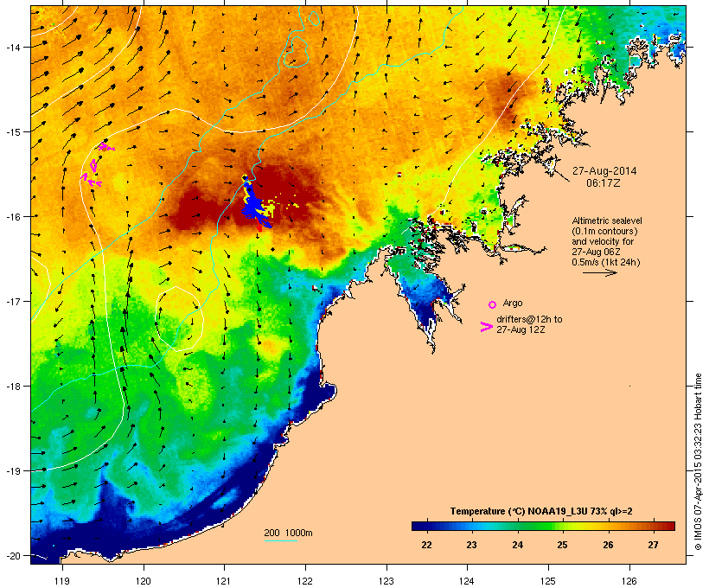Click latitude axis label -17

pyautogui.click(x=13, y=301)
